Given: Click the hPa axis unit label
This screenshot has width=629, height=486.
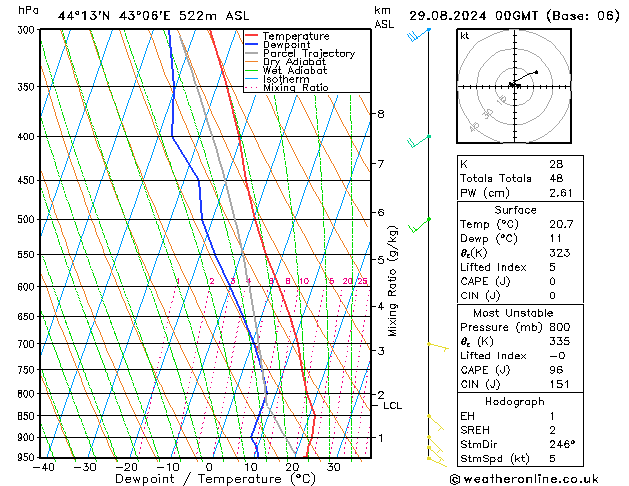Looking at the screenshot, I should [x=28, y=10].
